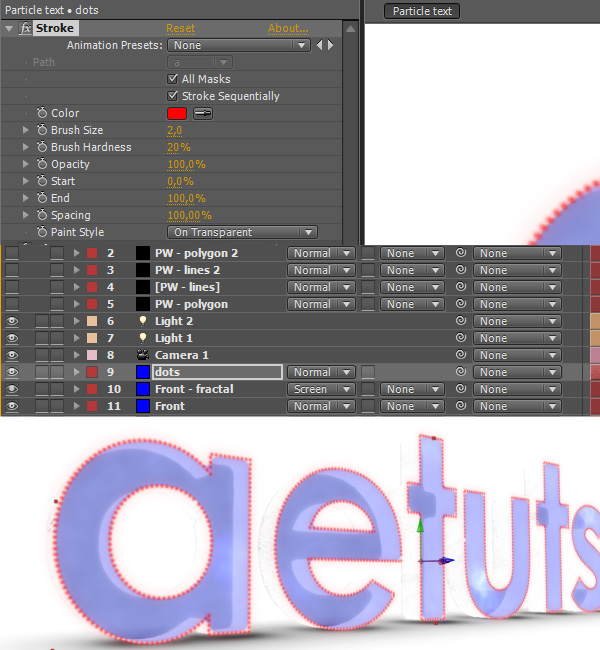The image size is (600, 650).
Task: Click Opacity value 100,0%
Action: [x=186, y=164]
